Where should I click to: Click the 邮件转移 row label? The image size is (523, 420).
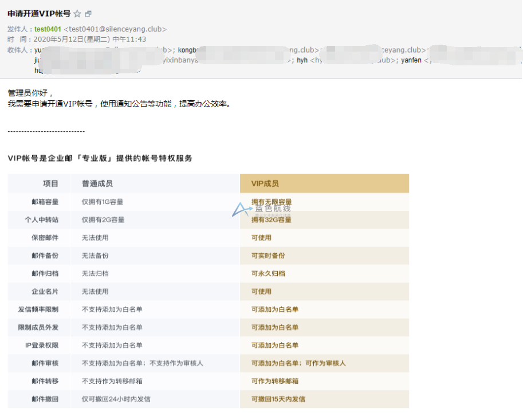tap(45, 381)
